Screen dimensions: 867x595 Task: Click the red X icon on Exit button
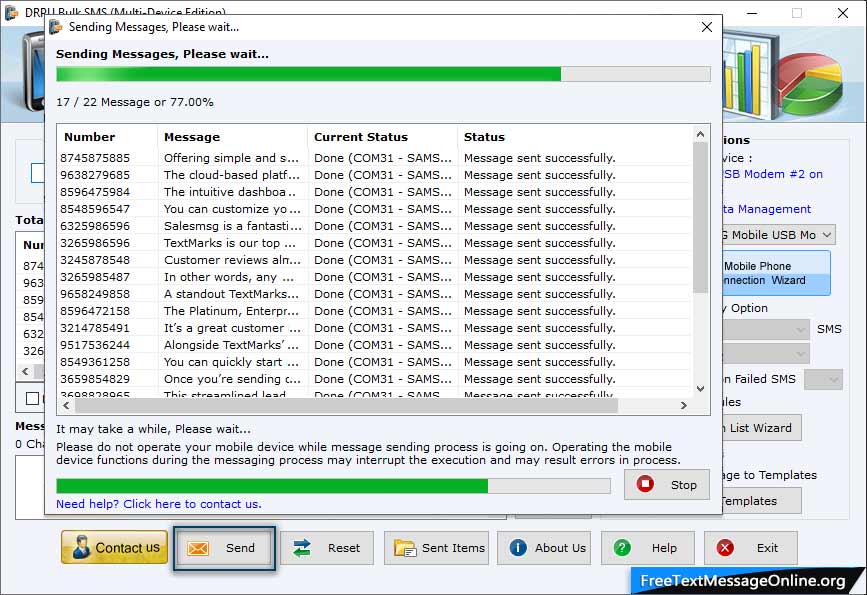(725, 547)
